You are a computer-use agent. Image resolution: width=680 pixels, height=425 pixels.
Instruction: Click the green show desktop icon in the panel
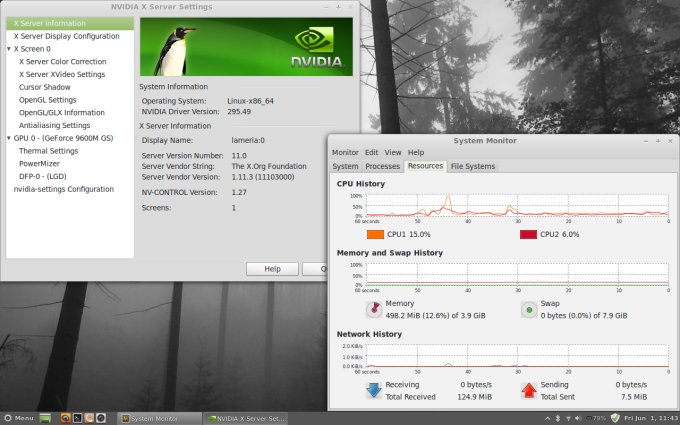(x=45, y=418)
